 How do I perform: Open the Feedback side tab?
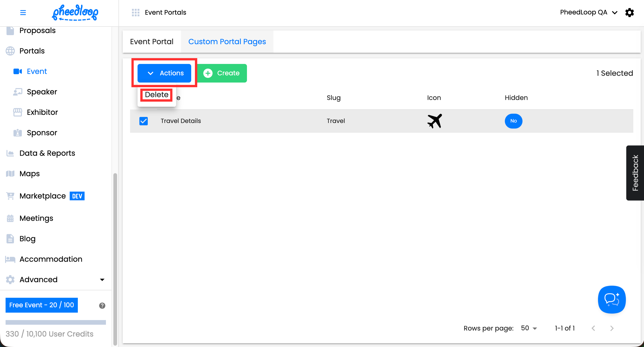[635, 173]
